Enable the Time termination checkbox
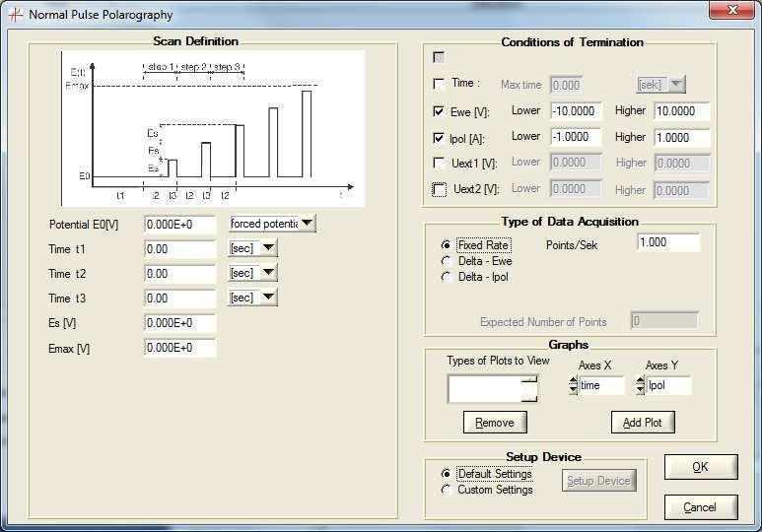Image resolution: width=762 pixels, height=532 pixels. point(439,84)
